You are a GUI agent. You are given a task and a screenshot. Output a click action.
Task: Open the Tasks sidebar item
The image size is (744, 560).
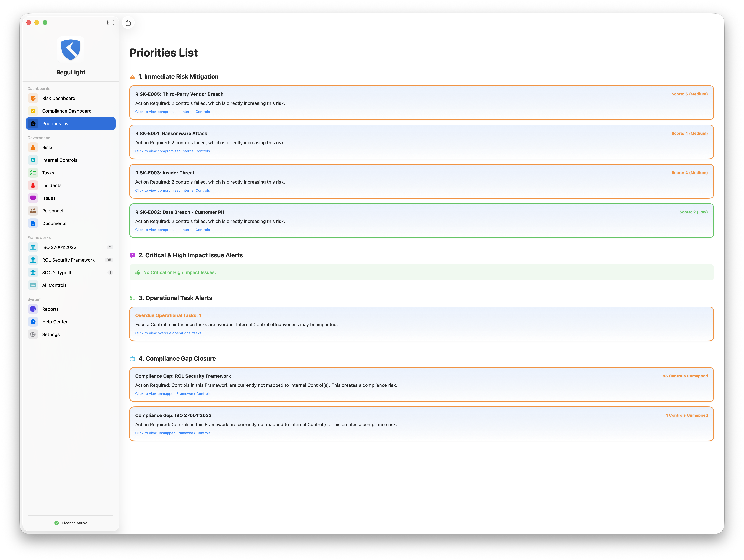48,173
